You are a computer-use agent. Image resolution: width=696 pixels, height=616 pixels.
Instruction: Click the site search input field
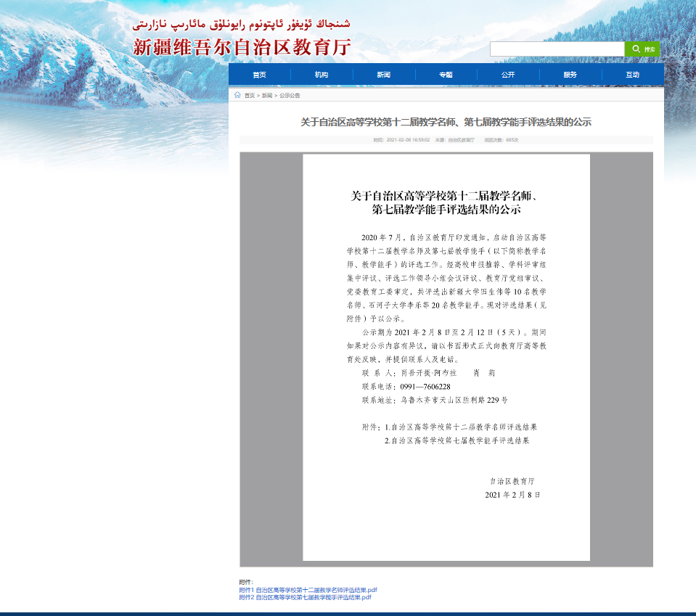tap(557, 49)
